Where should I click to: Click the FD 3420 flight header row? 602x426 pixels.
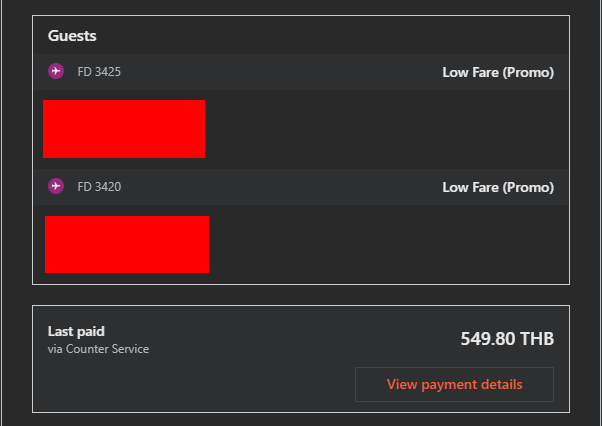(301, 187)
